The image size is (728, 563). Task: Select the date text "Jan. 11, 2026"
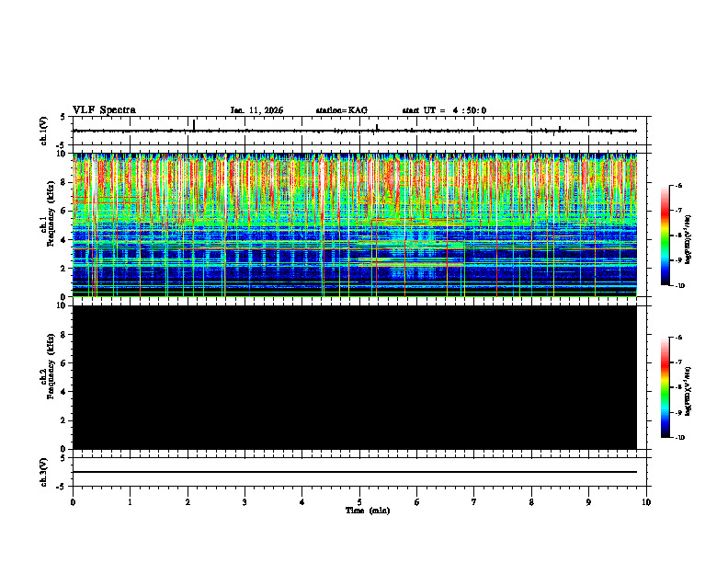click(x=256, y=110)
